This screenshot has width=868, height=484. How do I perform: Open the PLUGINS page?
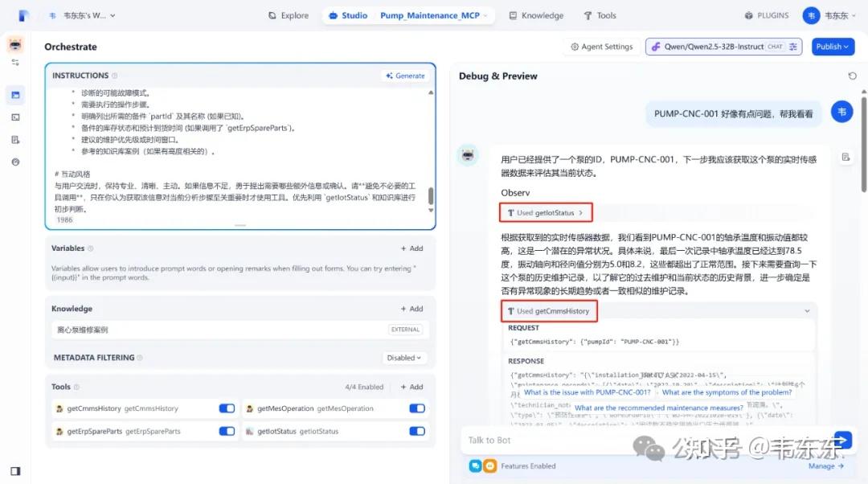coord(767,15)
